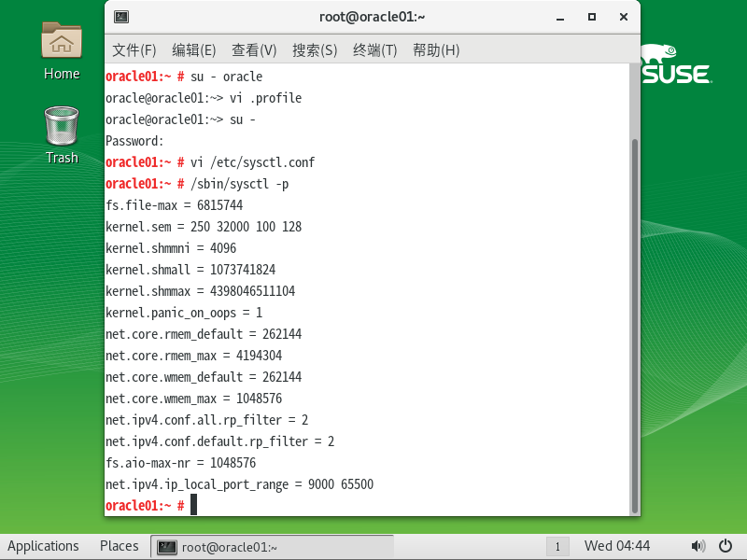Screen dimensions: 747x560
Task: Click the line 'kernel.panic_on_oops = 1'
Action: pos(184,313)
